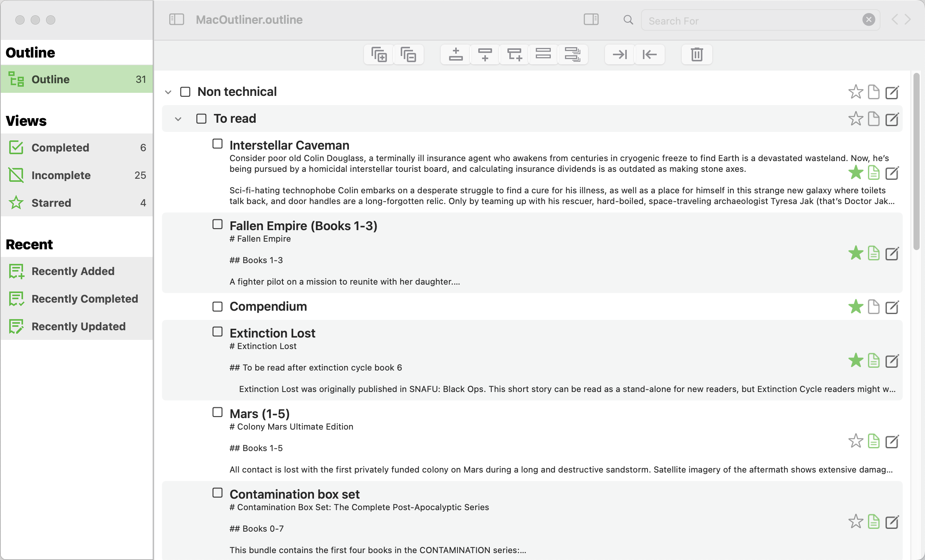Mark Interstellar Caveman as complete
Image resolution: width=925 pixels, height=560 pixels.
coord(218,144)
